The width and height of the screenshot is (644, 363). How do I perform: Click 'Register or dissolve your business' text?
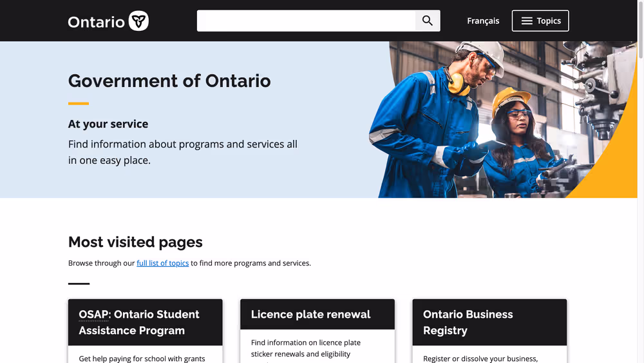480,358
